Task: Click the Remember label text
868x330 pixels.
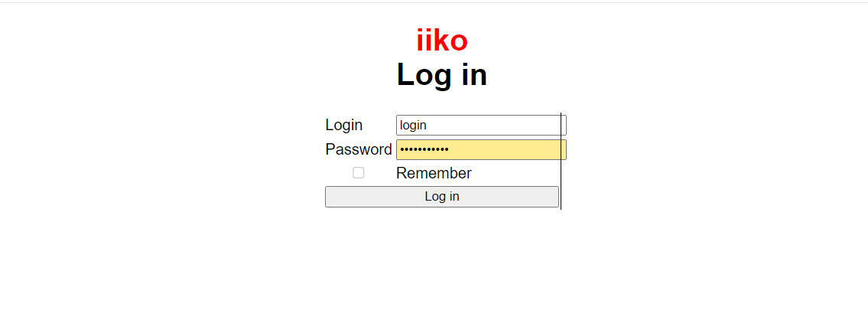Action: click(x=434, y=173)
